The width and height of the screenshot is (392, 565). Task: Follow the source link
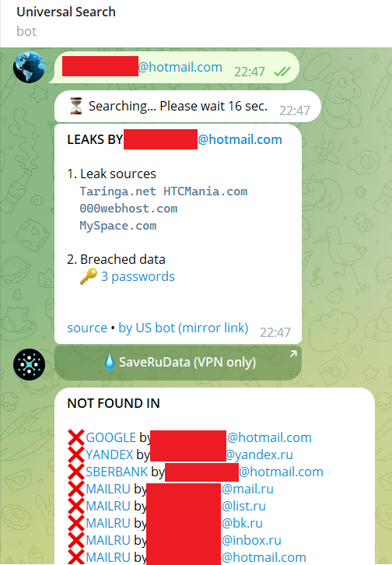tap(87, 328)
